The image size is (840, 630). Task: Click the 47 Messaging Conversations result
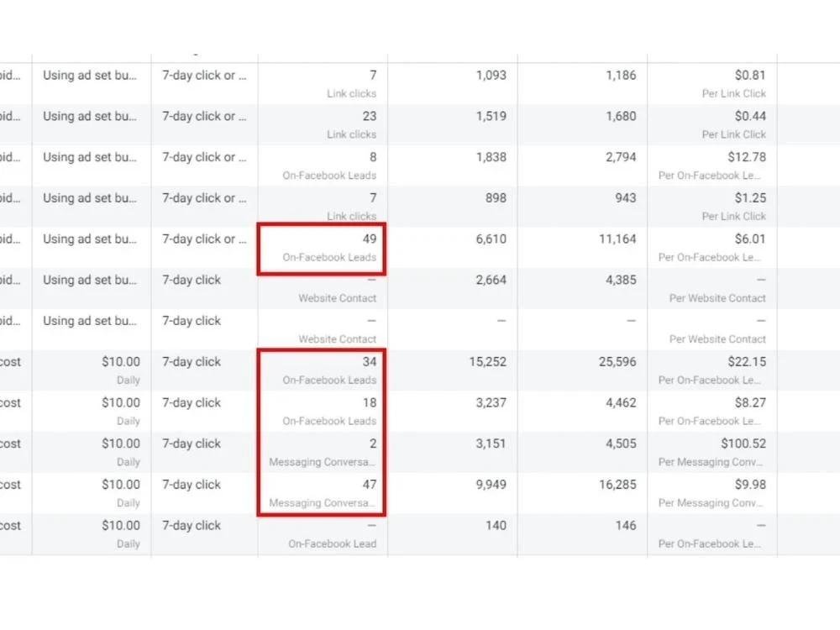(x=370, y=485)
